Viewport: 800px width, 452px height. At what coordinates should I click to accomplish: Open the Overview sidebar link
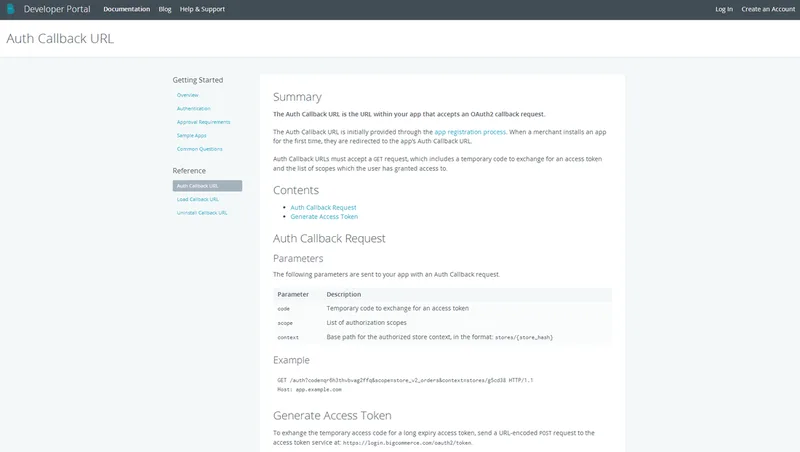click(188, 95)
